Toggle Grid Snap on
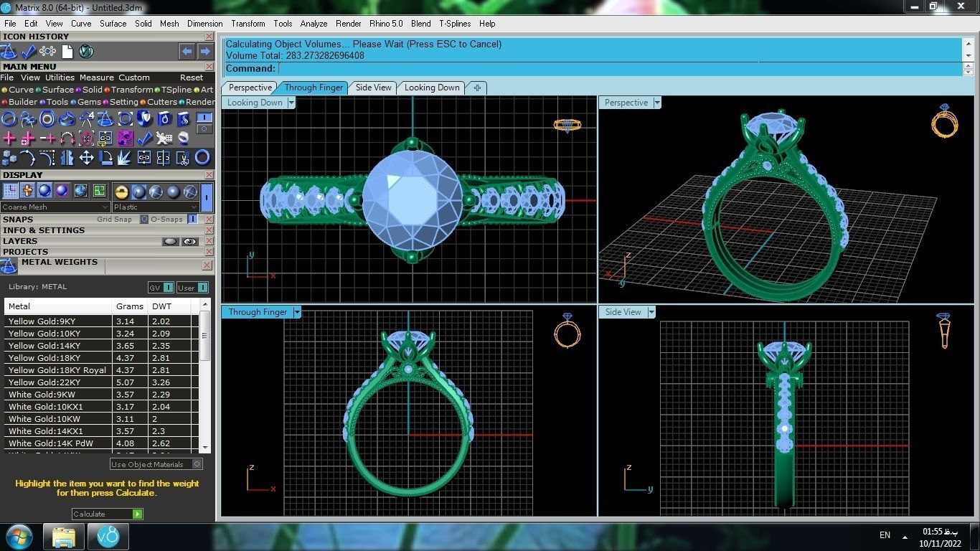Viewport: 980px width, 551px height. (x=146, y=219)
